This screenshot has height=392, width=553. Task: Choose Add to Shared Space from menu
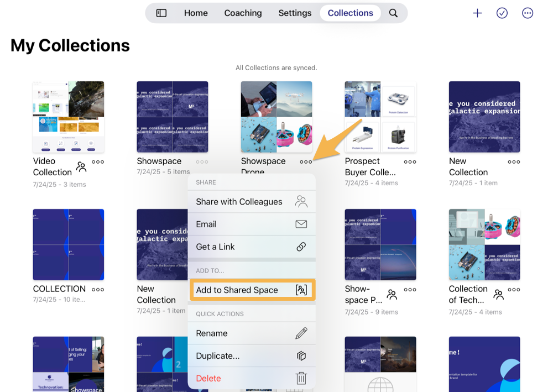238,289
